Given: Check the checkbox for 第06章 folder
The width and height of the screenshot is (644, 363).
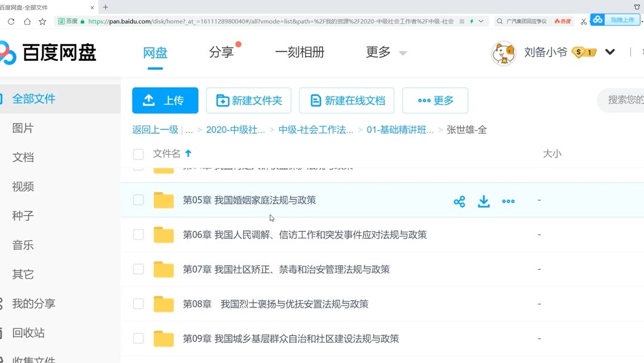Looking at the screenshot, I should click(x=138, y=235).
